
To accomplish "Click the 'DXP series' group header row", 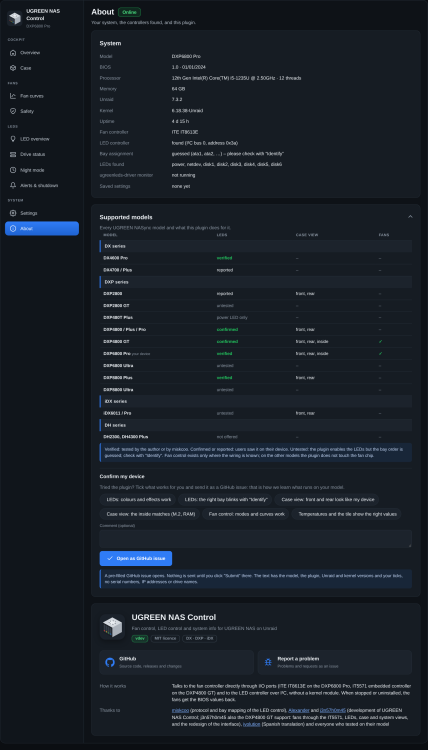I will click(255, 282).
